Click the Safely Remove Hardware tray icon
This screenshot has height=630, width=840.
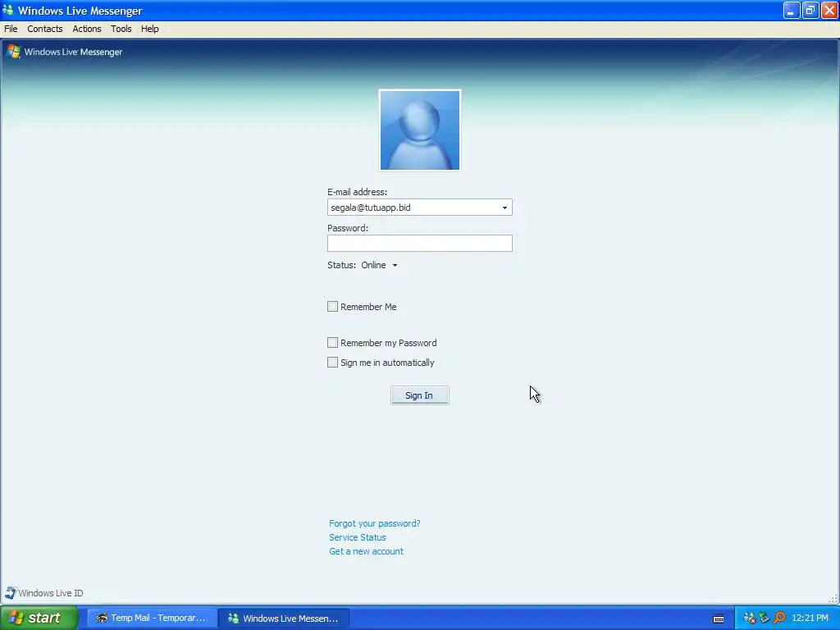coord(765,618)
